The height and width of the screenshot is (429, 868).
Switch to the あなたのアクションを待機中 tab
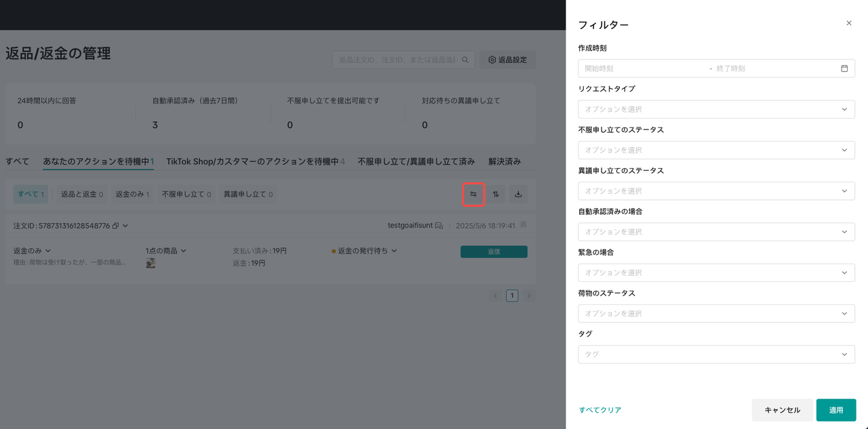pos(98,161)
